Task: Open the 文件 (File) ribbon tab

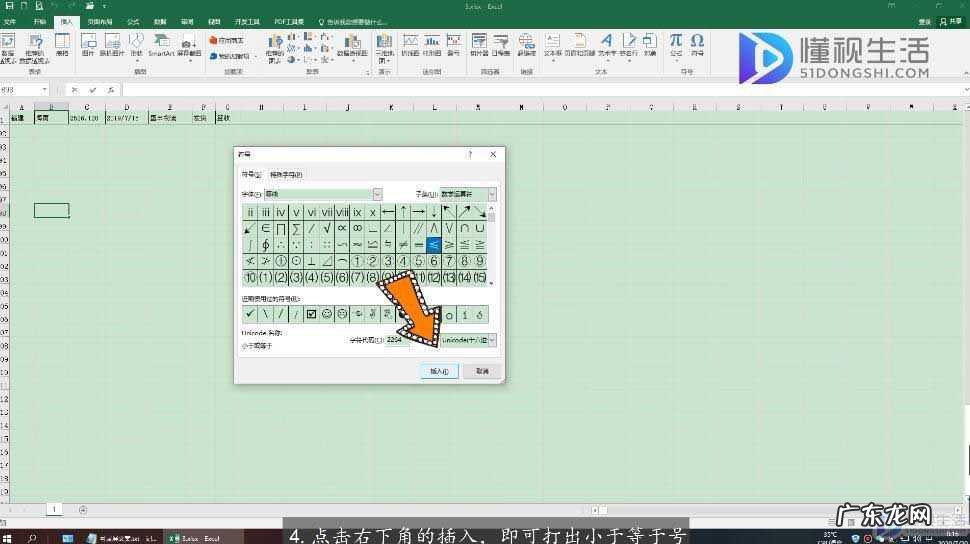Action: (11, 21)
